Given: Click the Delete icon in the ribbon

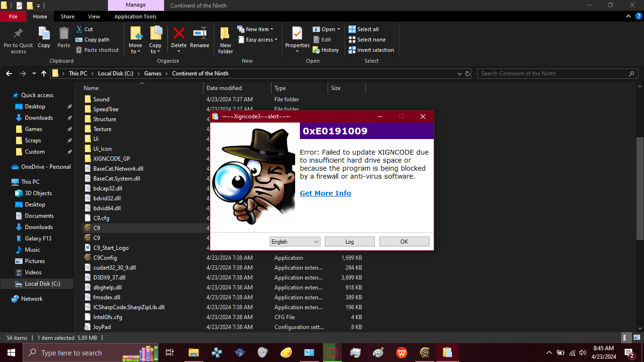Looking at the screenshot, I should pos(179,38).
